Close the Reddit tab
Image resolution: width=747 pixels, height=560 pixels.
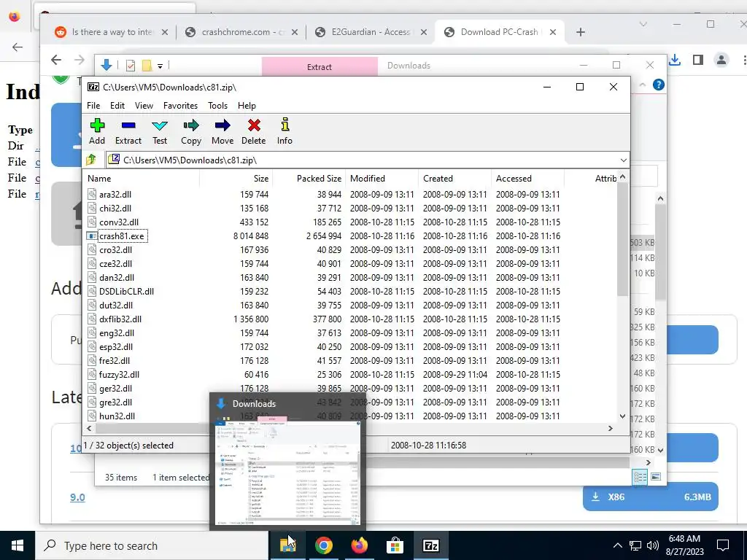click(x=165, y=32)
